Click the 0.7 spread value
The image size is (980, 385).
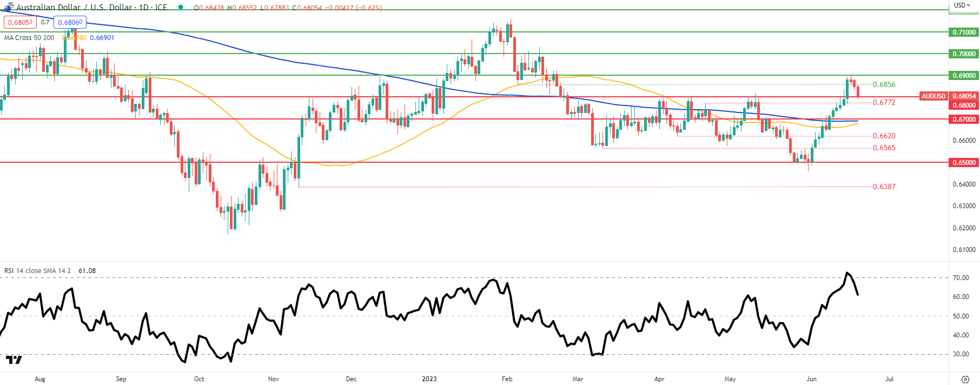[x=45, y=22]
